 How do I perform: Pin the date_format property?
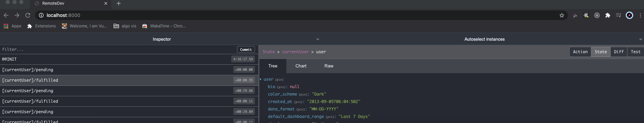point(301,109)
